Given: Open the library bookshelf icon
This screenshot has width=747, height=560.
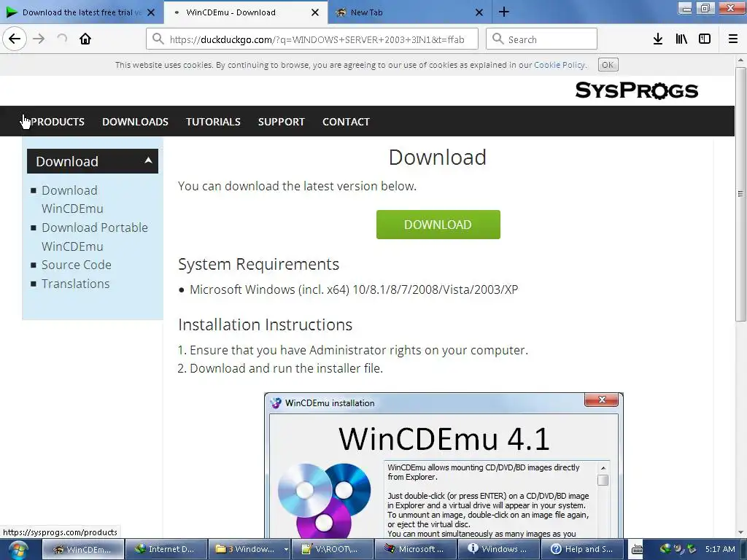Looking at the screenshot, I should 681,39.
